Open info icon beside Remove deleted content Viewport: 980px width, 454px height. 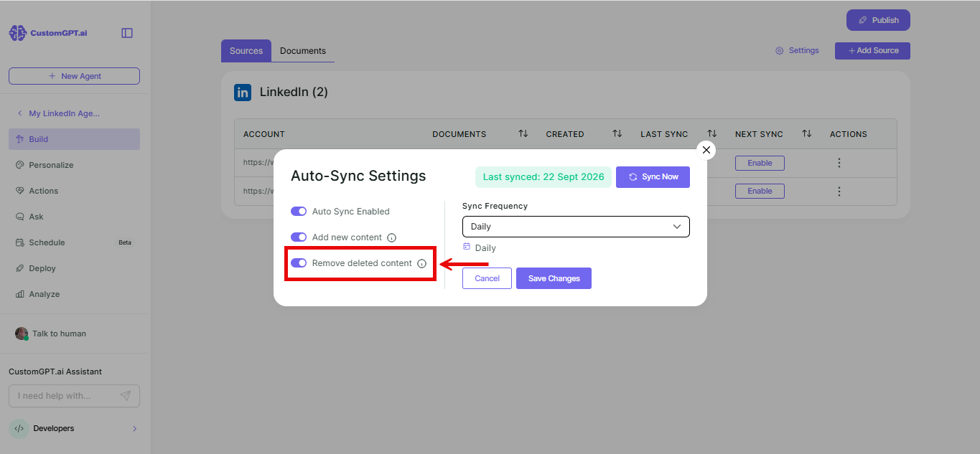point(421,263)
